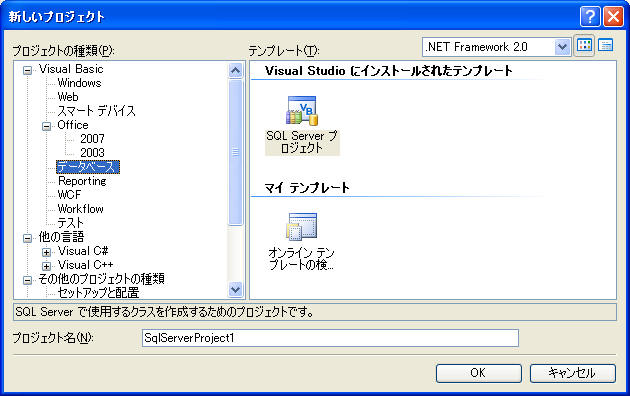Choose the Workflow project type
The width and height of the screenshot is (630, 396).
coord(80,209)
